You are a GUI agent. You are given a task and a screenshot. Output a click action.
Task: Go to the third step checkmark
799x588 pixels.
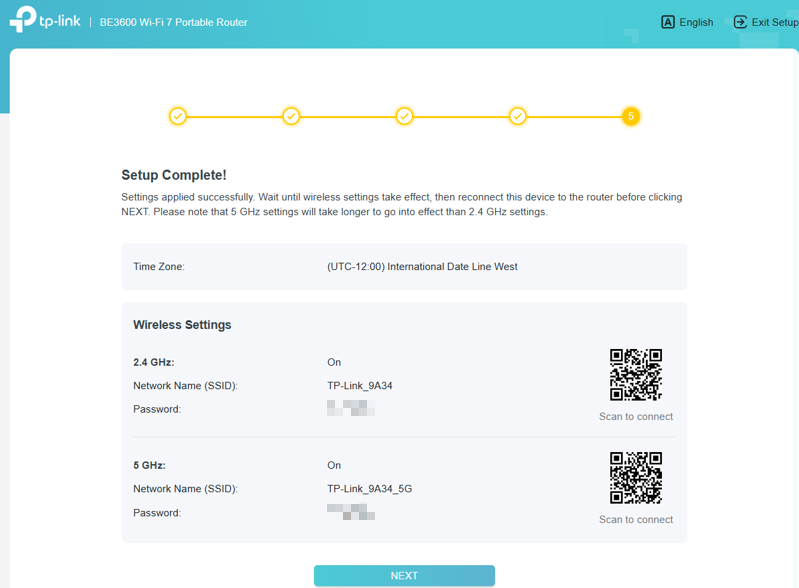click(404, 116)
